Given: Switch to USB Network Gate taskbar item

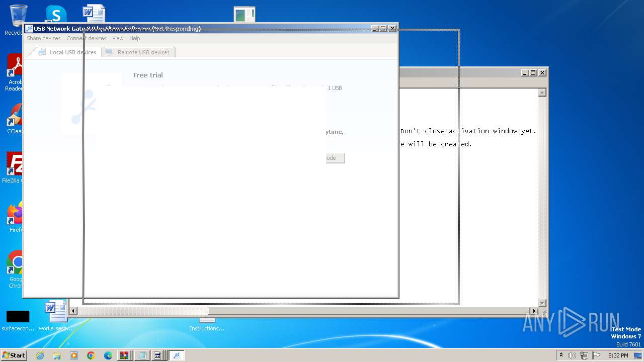Looking at the screenshot, I should point(176,355).
